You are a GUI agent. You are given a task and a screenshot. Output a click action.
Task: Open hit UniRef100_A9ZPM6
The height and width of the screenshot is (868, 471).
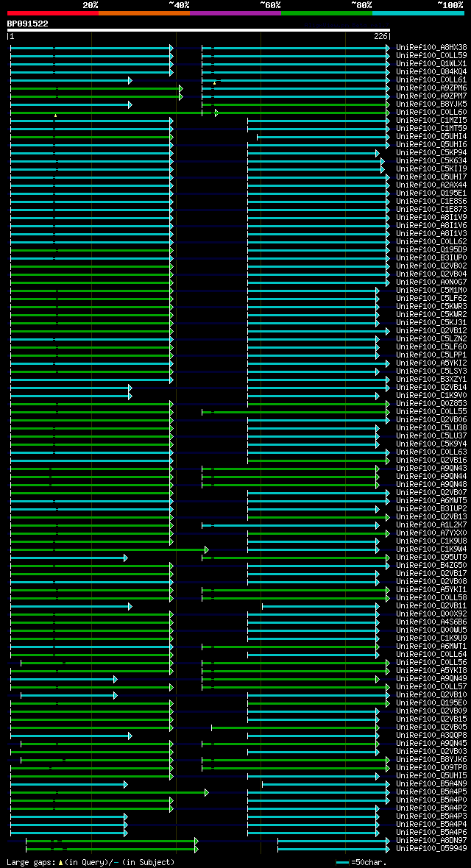coord(432,88)
